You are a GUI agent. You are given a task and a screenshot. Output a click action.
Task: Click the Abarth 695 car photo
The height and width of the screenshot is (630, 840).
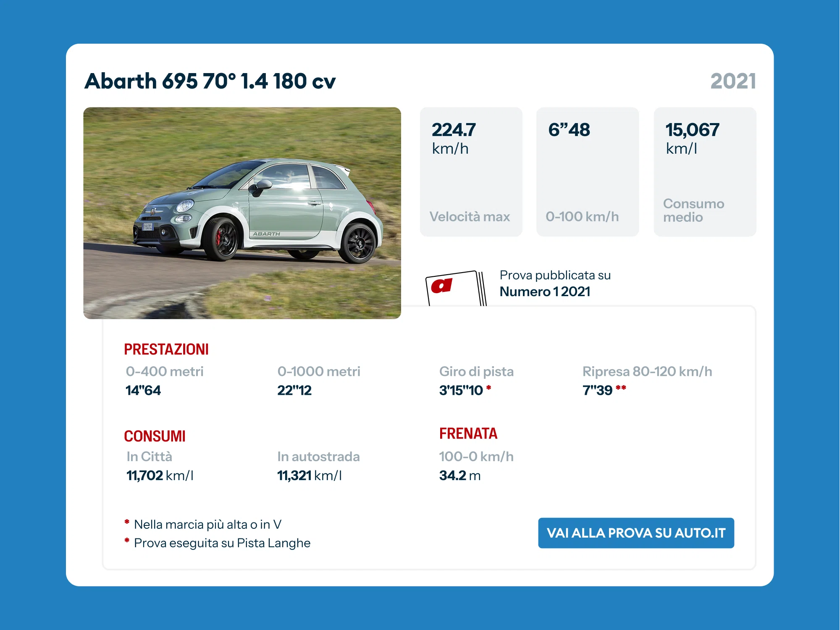tap(242, 213)
